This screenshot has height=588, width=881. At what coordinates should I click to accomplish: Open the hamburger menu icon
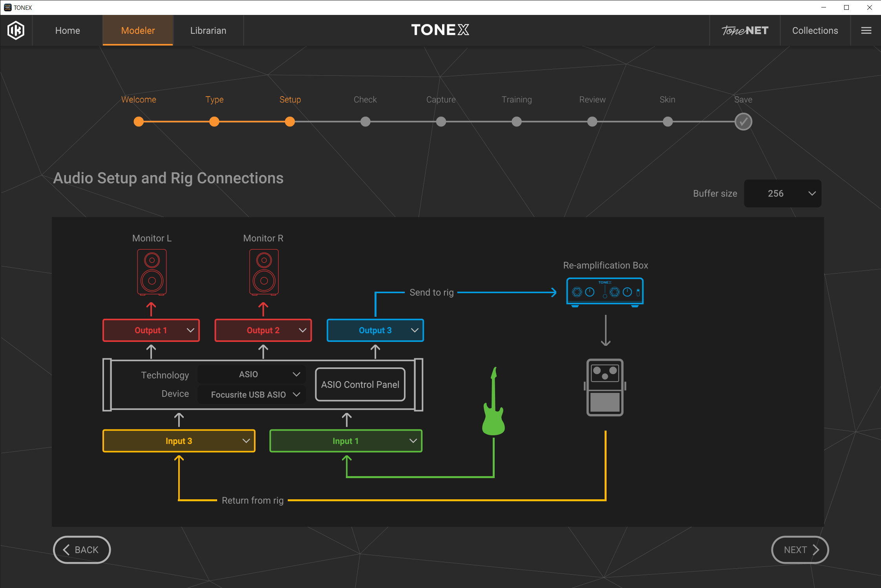click(866, 31)
